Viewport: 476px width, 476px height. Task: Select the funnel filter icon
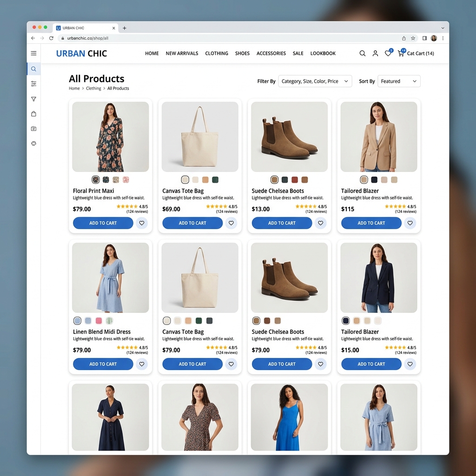pos(33,99)
